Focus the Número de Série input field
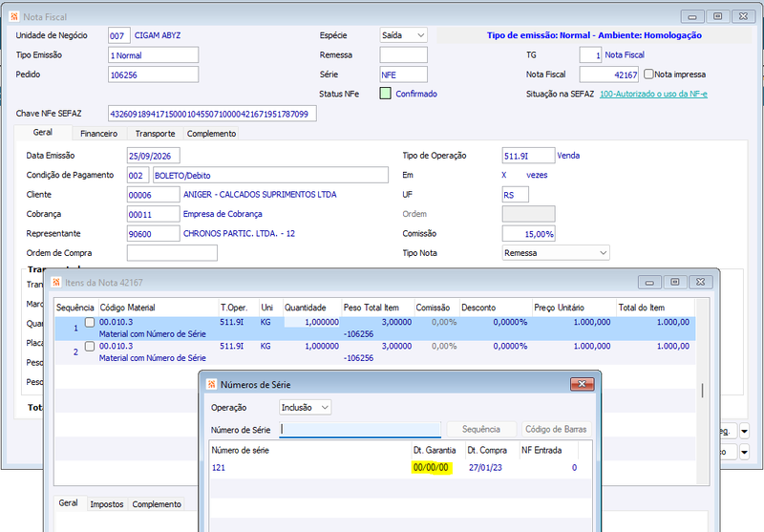This screenshot has width=764, height=532. [x=360, y=429]
